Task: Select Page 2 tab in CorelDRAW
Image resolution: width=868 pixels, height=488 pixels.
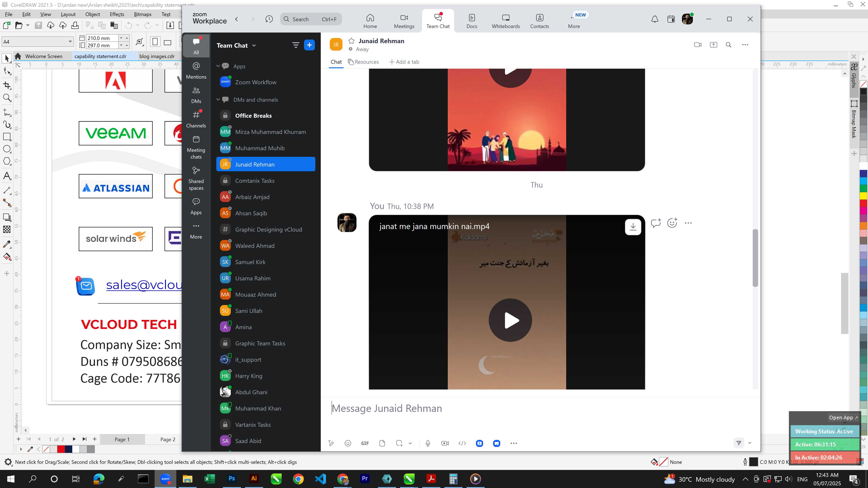Action: pos(167,439)
